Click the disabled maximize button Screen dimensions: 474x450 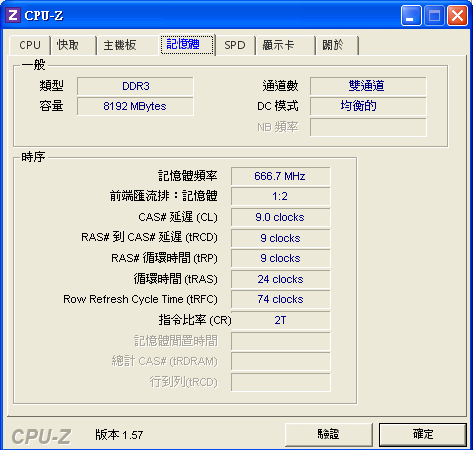[434, 15]
